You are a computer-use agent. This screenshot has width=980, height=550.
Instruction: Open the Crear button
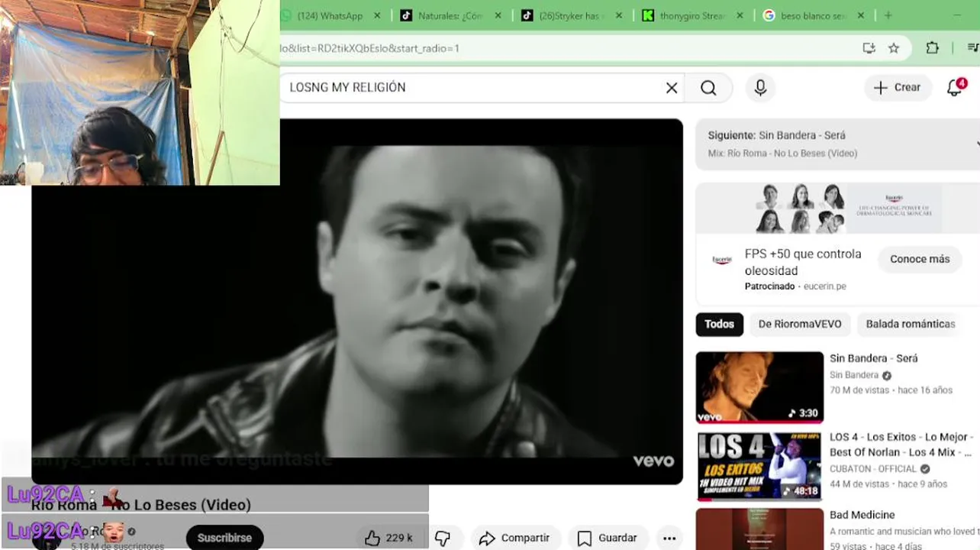(x=898, y=88)
